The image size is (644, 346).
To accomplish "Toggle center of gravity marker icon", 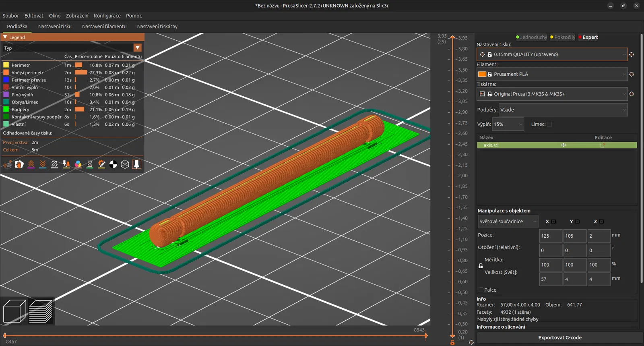I will [113, 164].
